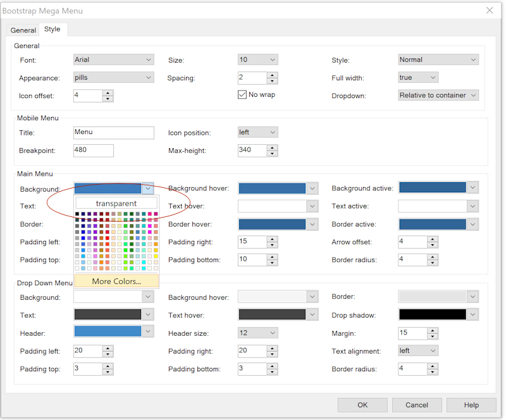Click the Main Menu Background color swatch
Image resolution: width=506 pixels, height=420 pixels.
[108, 188]
